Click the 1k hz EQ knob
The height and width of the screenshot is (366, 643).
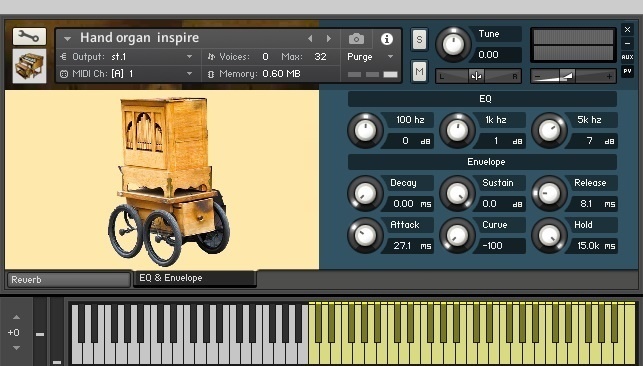(457, 131)
